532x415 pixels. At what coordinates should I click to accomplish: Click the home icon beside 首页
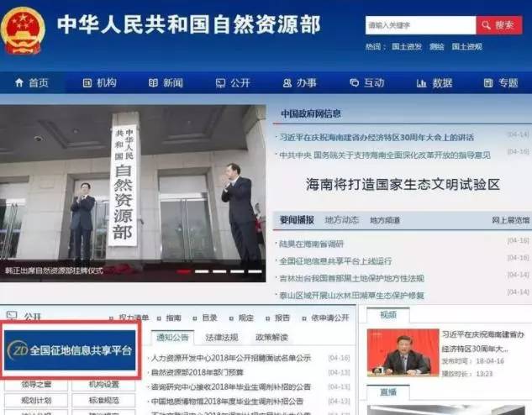click(19, 82)
